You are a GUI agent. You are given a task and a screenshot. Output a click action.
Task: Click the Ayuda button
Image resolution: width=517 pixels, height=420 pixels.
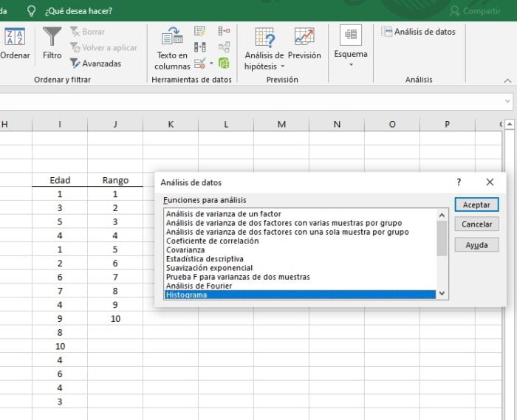pyautogui.click(x=477, y=245)
